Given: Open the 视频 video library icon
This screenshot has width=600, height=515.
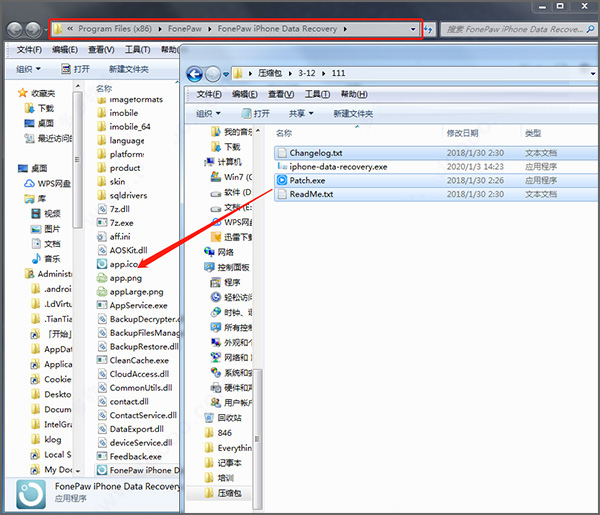Looking at the screenshot, I should coord(36,213).
